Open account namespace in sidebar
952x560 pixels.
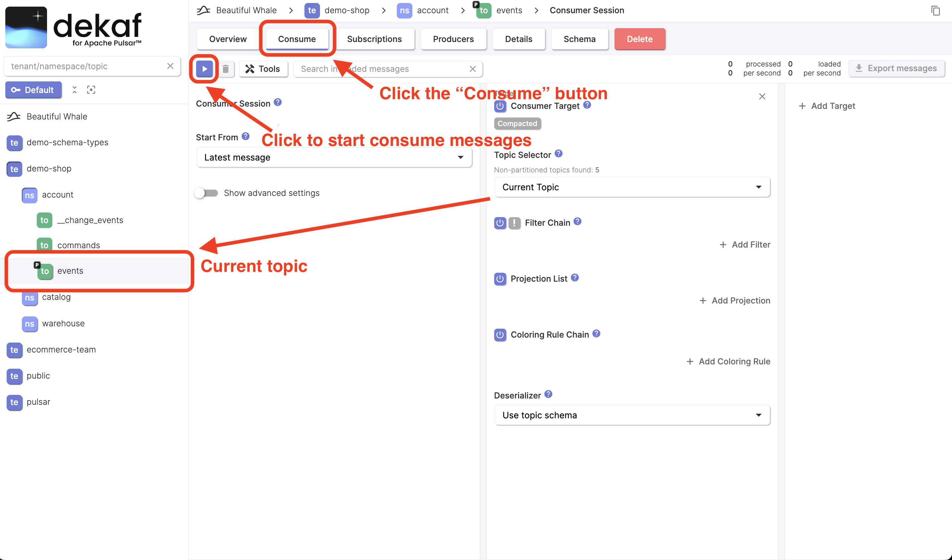57,195
